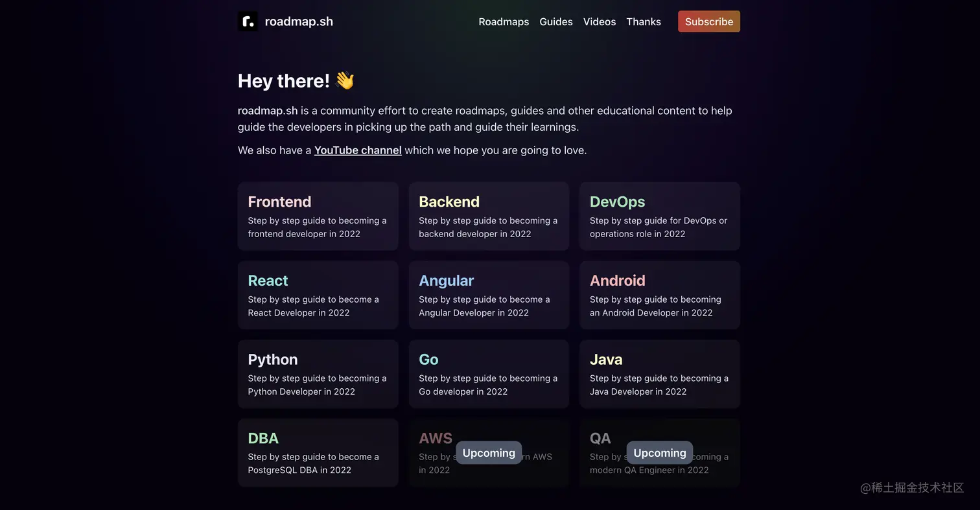Click the Subscribe button
980x510 pixels.
[x=709, y=21]
